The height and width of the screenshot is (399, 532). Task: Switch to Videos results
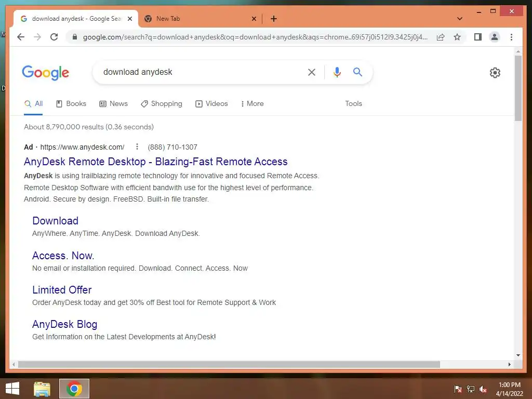click(x=211, y=103)
